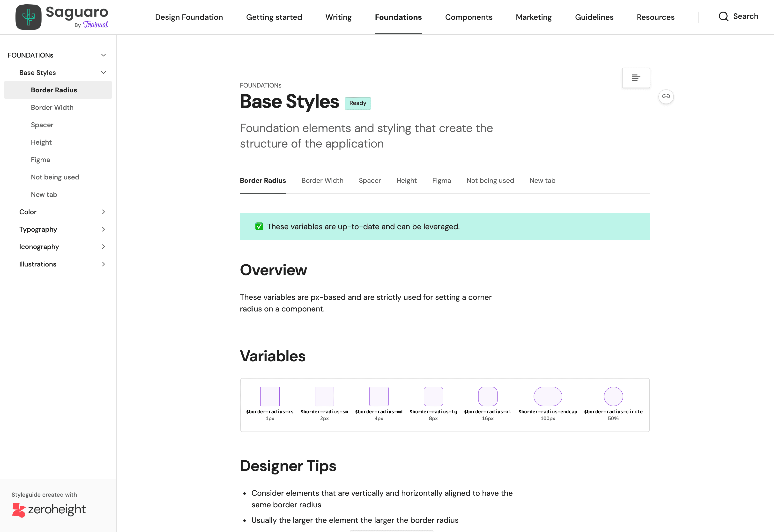Screen dimensions: 774x532
Task: Expand the Illustrations sidebar section chevron
Action: click(103, 264)
